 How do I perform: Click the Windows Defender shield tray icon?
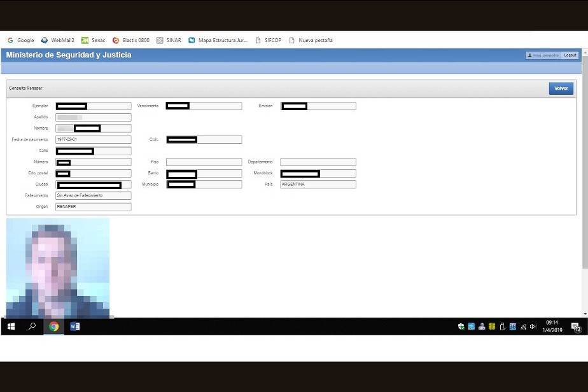pos(461,326)
